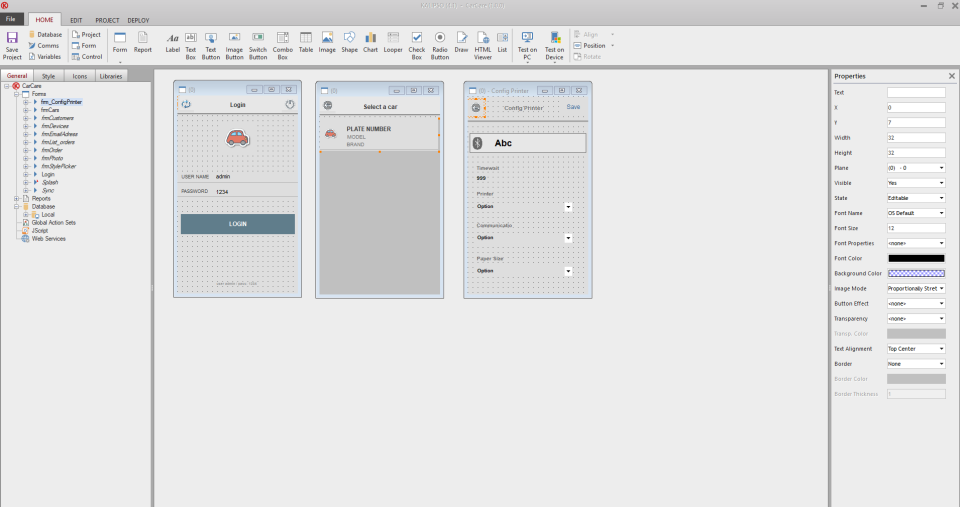The height and width of the screenshot is (507, 960).
Task: Select the Radio Button control tool
Action: pos(440,46)
